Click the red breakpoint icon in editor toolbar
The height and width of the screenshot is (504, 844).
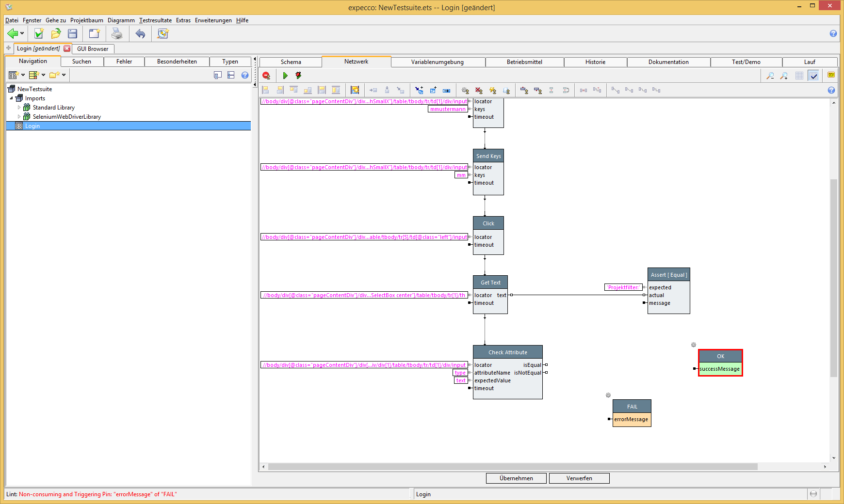[266, 76]
